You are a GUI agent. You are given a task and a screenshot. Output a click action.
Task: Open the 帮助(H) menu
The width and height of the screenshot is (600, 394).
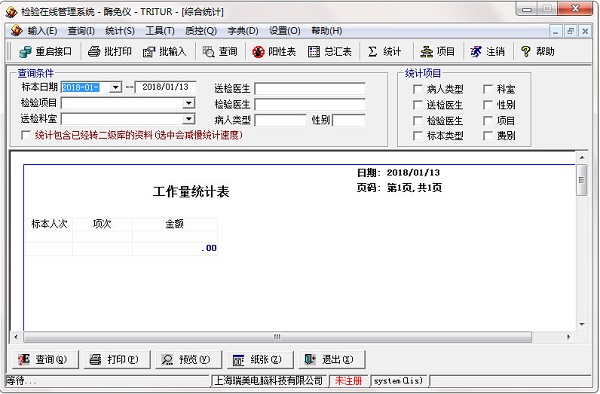pos(327,31)
